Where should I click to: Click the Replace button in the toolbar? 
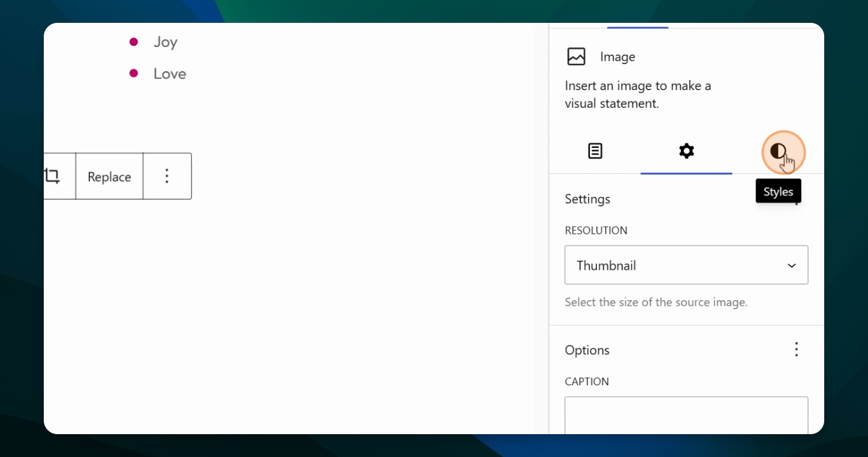[x=109, y=177]
